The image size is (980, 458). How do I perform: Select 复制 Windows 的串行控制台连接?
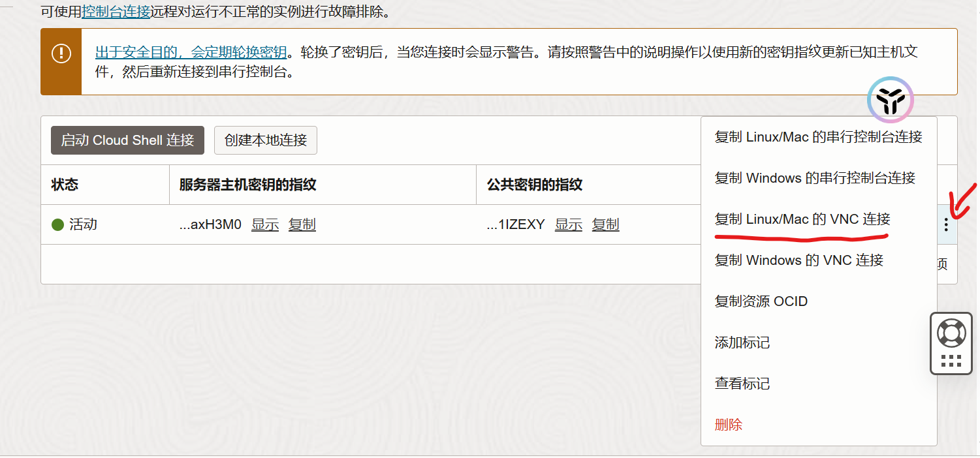click(815, 178)
